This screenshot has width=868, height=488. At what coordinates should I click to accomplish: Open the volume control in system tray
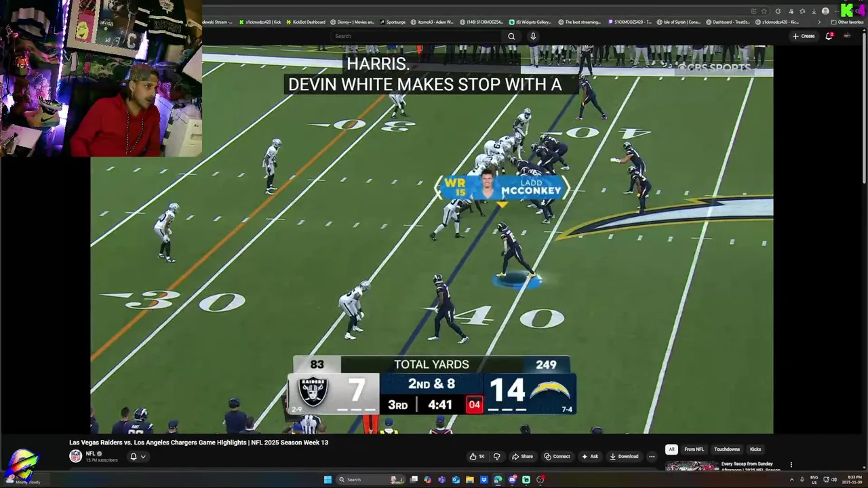pyautogui.click(x=834, y=480)
